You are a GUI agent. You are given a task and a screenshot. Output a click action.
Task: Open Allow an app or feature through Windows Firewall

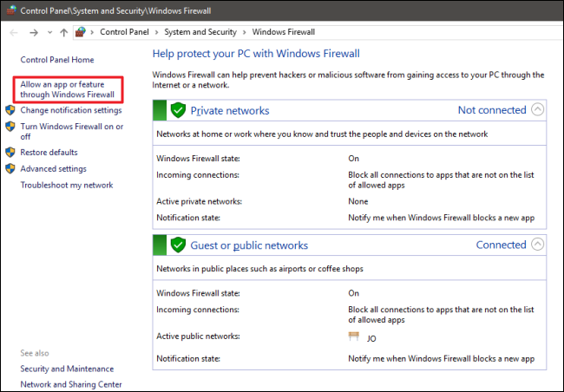[67, 88]
